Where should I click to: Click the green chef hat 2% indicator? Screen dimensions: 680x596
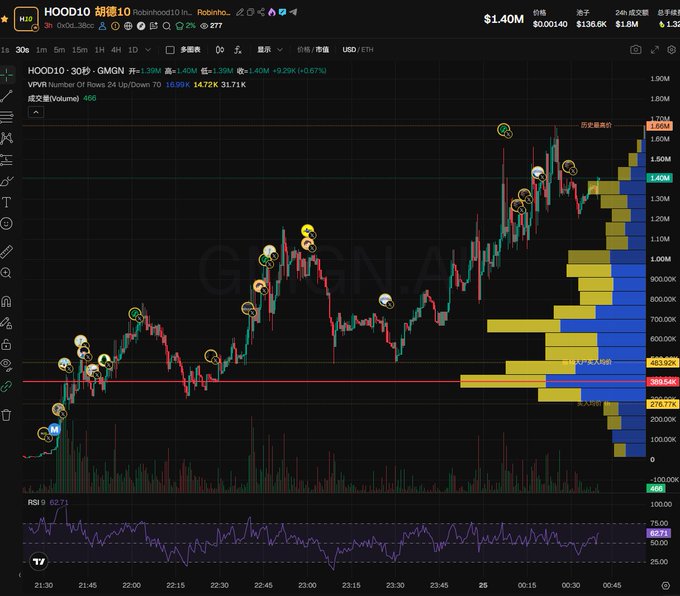185,26
